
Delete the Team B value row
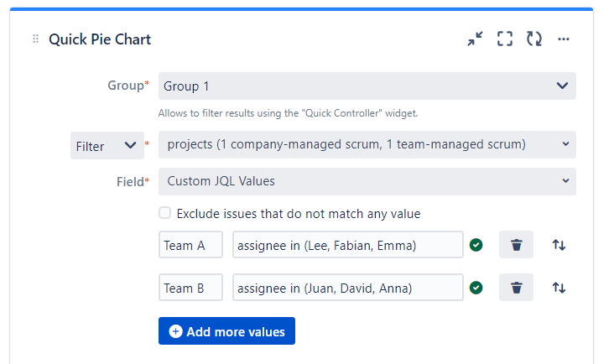(x=517, y=288)
